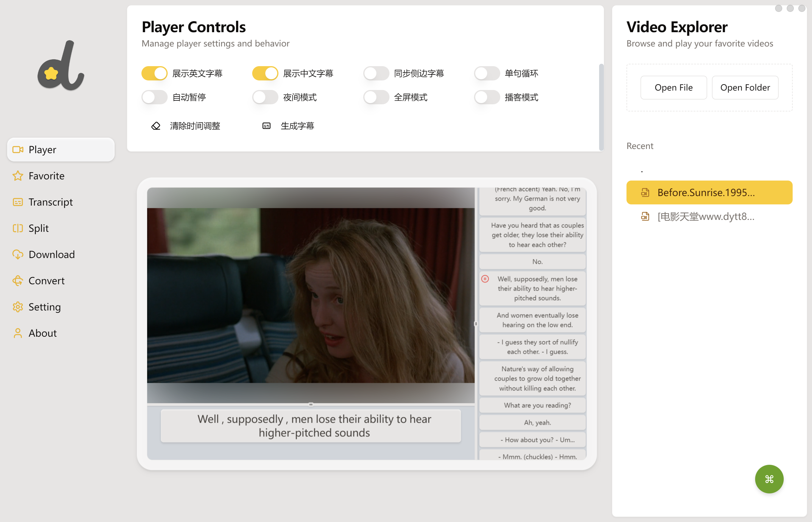Click the first window control dot
This screenshot has width=812, height=522.
tap(778, 8)
